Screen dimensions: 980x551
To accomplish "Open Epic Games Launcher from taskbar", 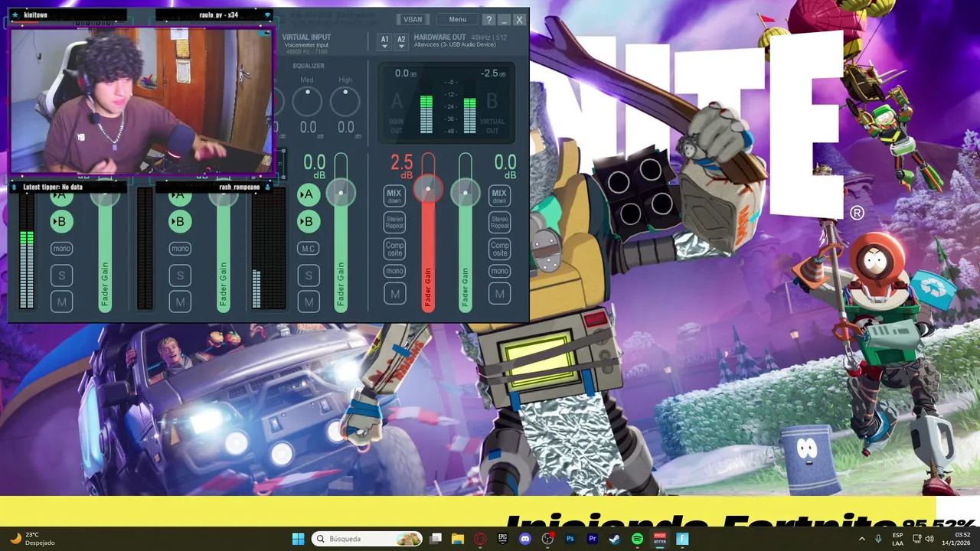I will (503, 539).
